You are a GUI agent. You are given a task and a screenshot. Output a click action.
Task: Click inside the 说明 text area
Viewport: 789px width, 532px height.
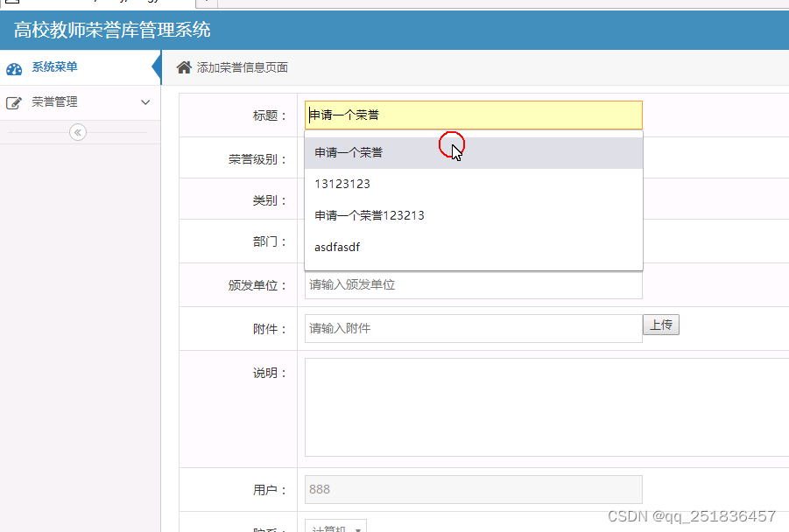click(x=543, y=407)
